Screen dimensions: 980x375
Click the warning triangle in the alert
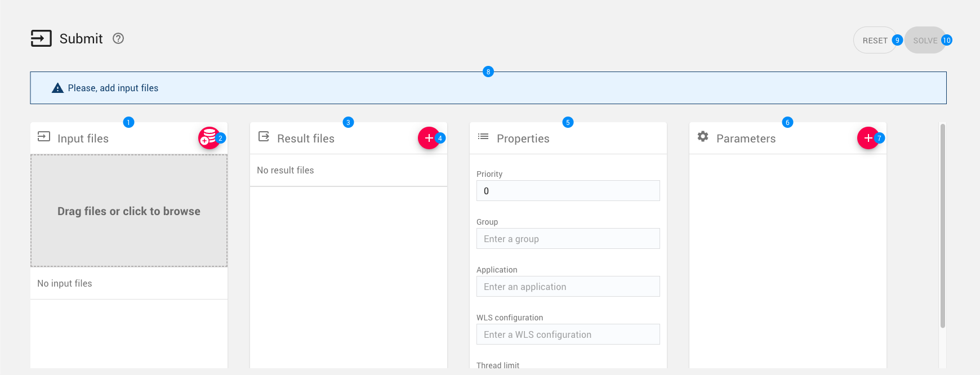(x=57, y=88)
